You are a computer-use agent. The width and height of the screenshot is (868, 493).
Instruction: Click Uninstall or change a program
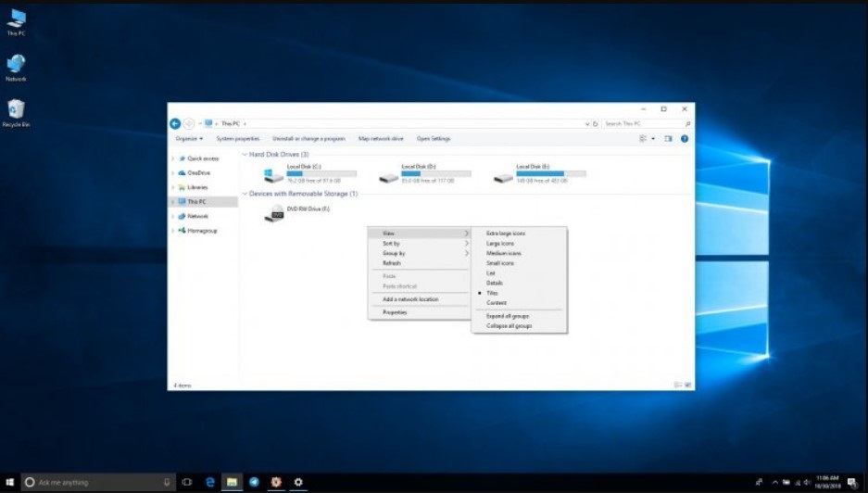tap(308, 138)
